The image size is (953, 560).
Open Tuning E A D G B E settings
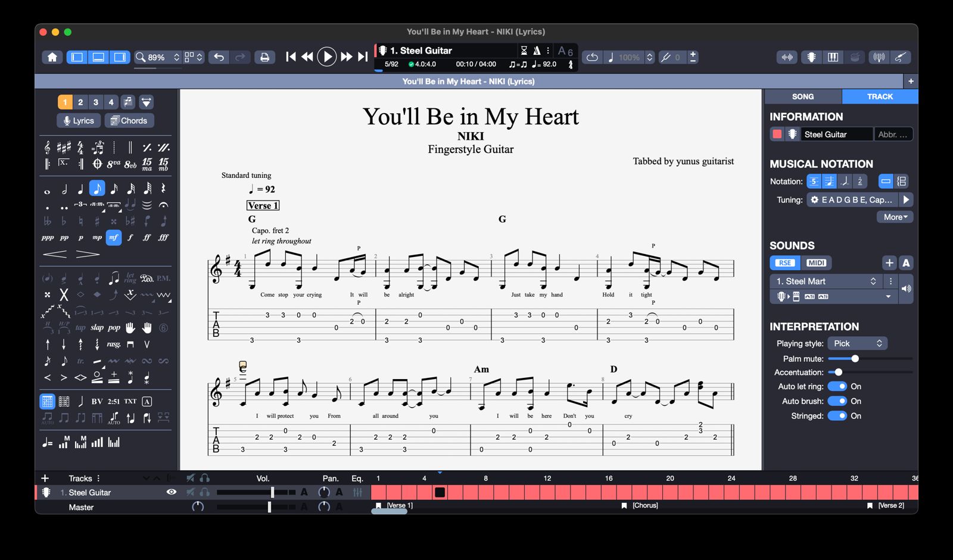pyautogui.click(x=852, y=200)
